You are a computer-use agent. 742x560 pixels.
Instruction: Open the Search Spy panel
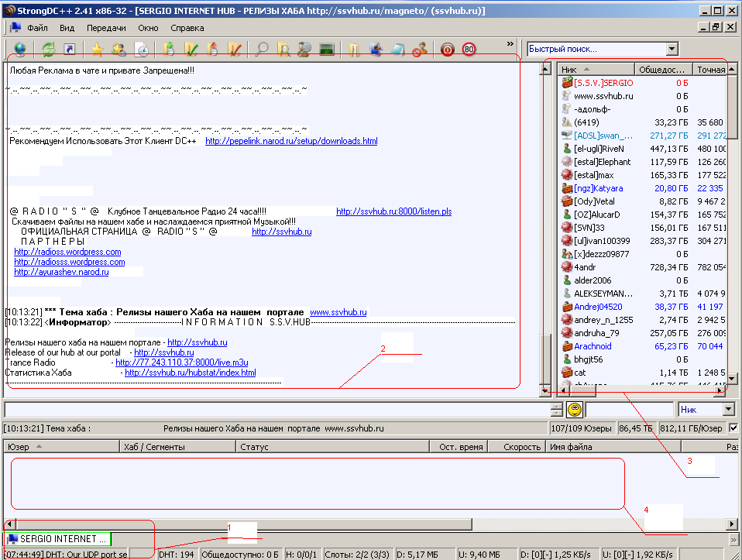[x=304, y=48]
